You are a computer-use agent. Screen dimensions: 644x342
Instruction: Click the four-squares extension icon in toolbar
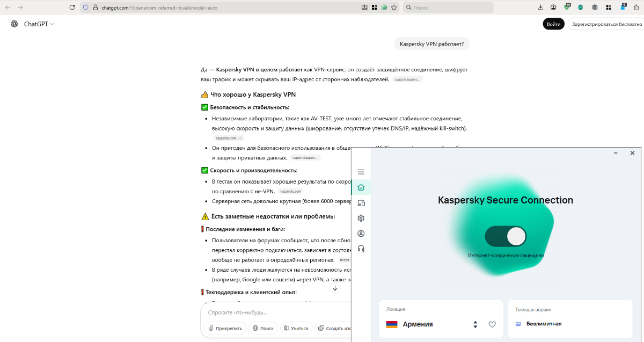click(609, 8)
